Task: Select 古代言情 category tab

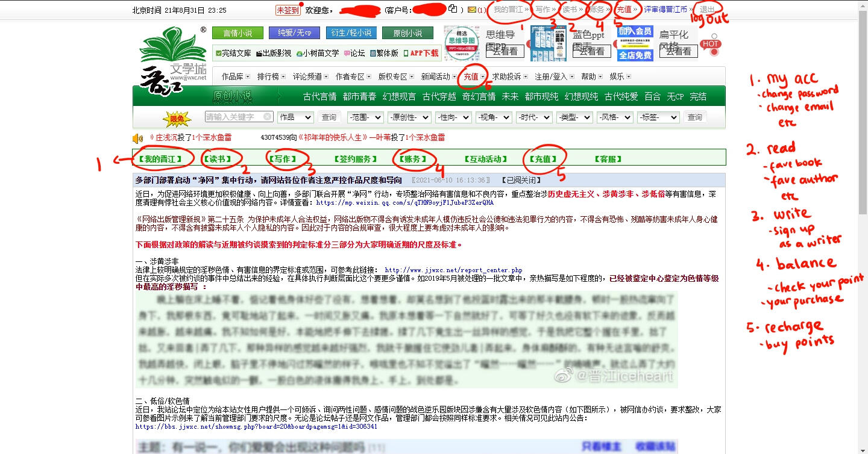Action: (x=319, y=96)
